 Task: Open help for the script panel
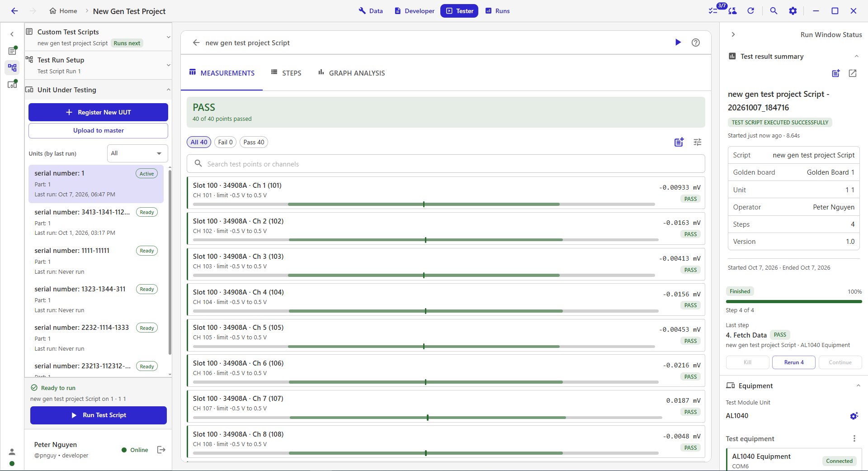click(x=696, y=43)
